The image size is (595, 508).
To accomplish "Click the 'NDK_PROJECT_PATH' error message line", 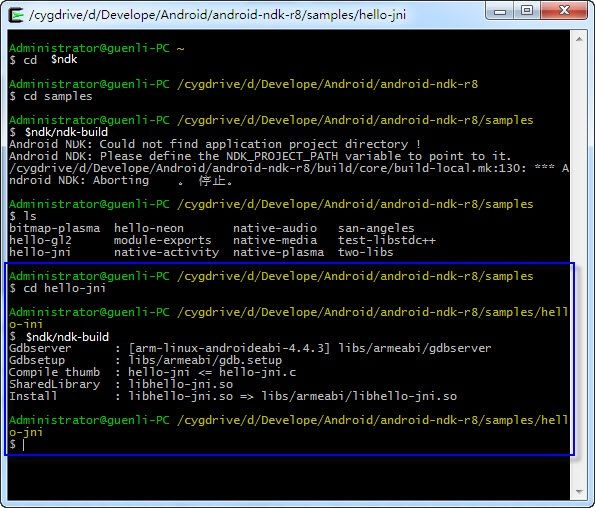I will (x=260, y=156).
